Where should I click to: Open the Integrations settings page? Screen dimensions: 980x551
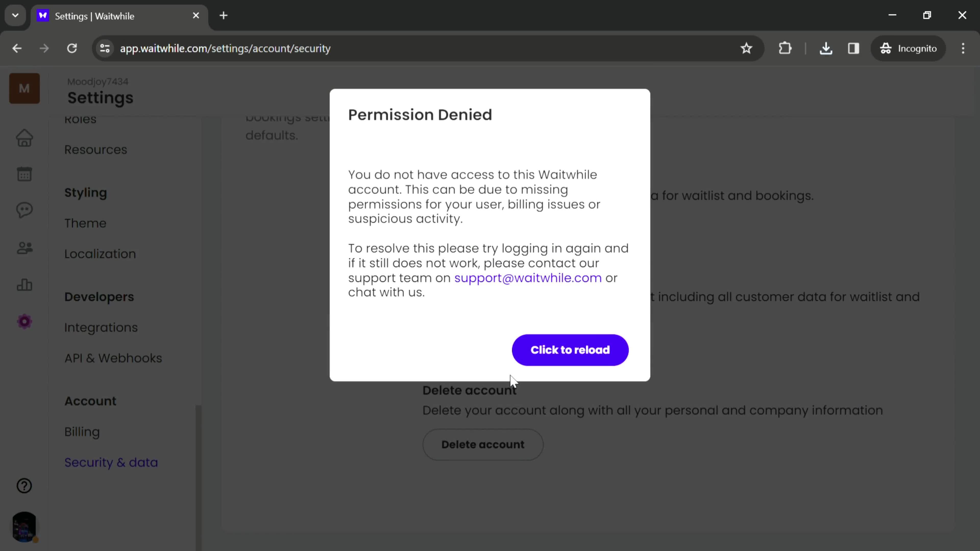click(x=101, y=328)
